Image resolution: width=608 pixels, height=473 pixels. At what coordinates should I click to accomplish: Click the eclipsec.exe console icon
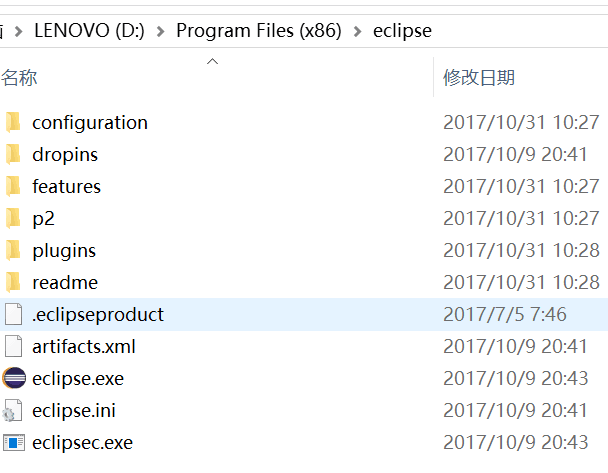14,442
